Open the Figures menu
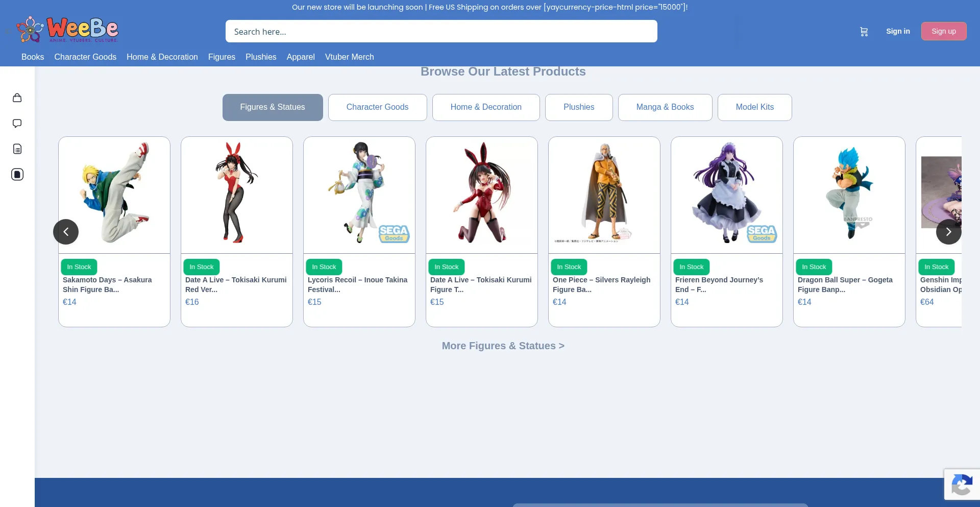The height and width of the screenshot is (507, 980). (222, 57)
